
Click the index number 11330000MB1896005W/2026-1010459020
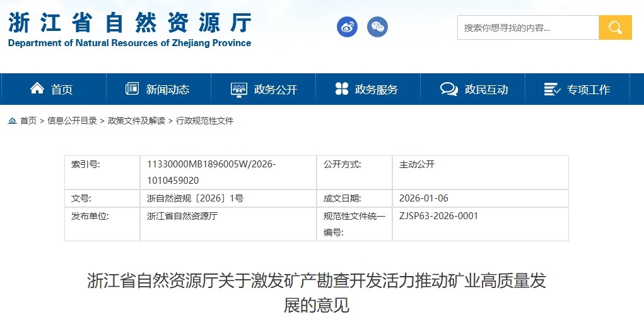pyautogui.click(x=211, y=172)
